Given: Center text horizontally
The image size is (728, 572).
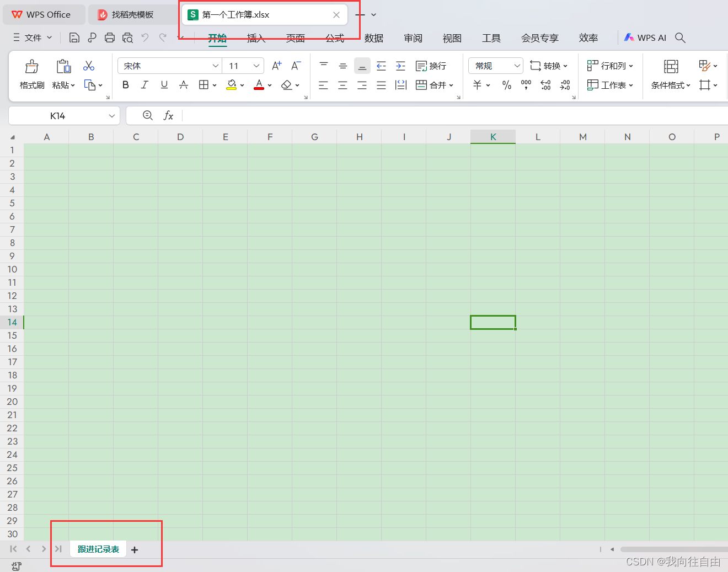Looking at the screenshot, I should pos(342,85).
